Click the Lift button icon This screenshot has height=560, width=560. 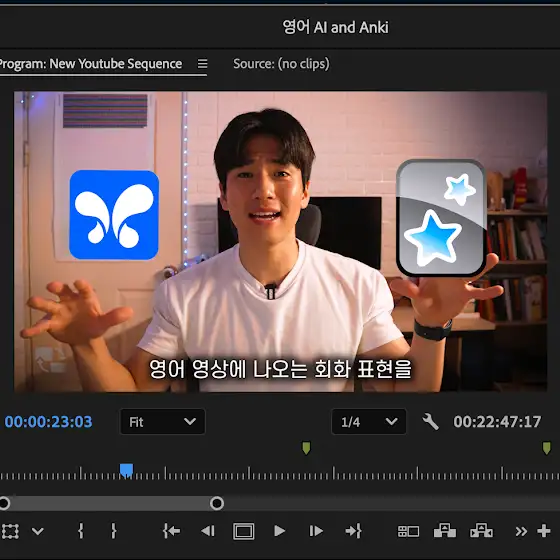point(445,531)
